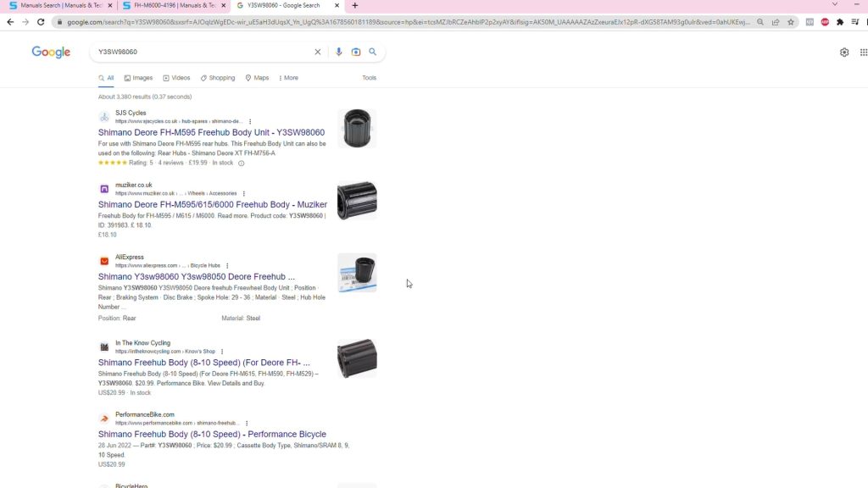Bookmark this page with the star icon
The height and width of the screenshot is (488, 868).
[x=791, y=22]
